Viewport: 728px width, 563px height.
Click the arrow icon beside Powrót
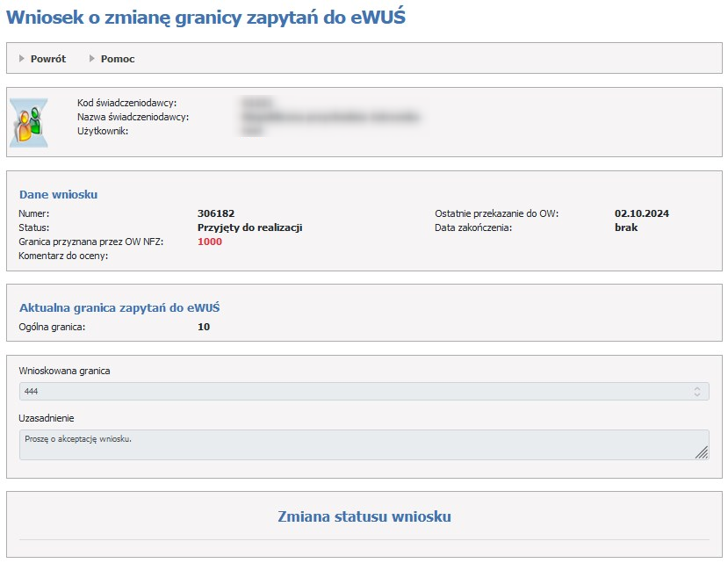coord(22,59)
